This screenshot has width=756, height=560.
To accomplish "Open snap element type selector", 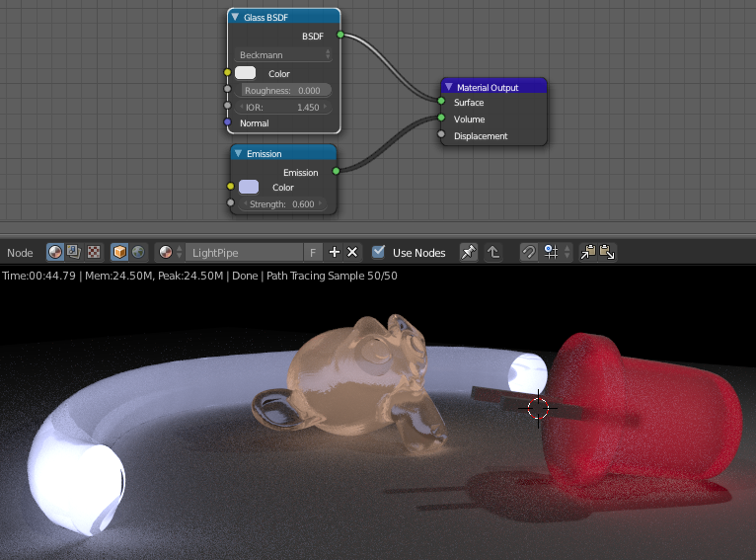I will coord(556,252).
